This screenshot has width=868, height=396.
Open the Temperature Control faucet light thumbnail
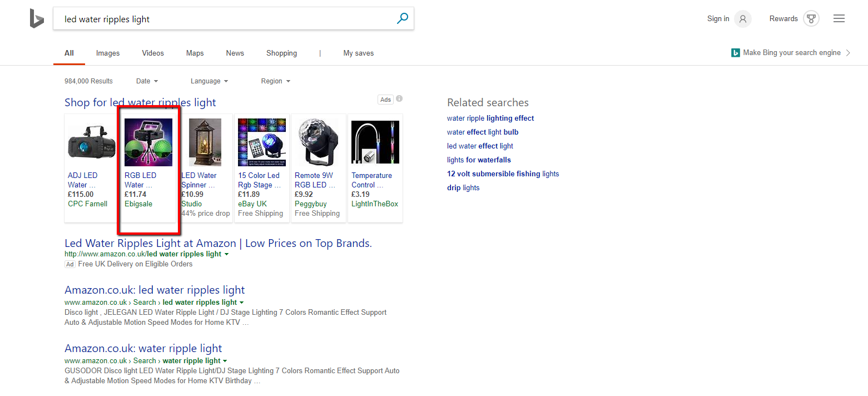pos(375,142)
